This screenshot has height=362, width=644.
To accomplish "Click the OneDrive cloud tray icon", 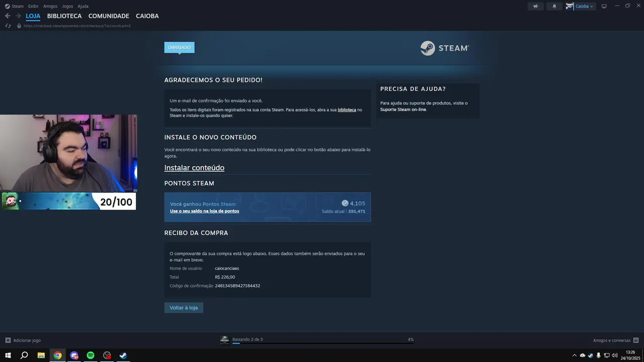I will pyautogui.click(x=583, y=355).
